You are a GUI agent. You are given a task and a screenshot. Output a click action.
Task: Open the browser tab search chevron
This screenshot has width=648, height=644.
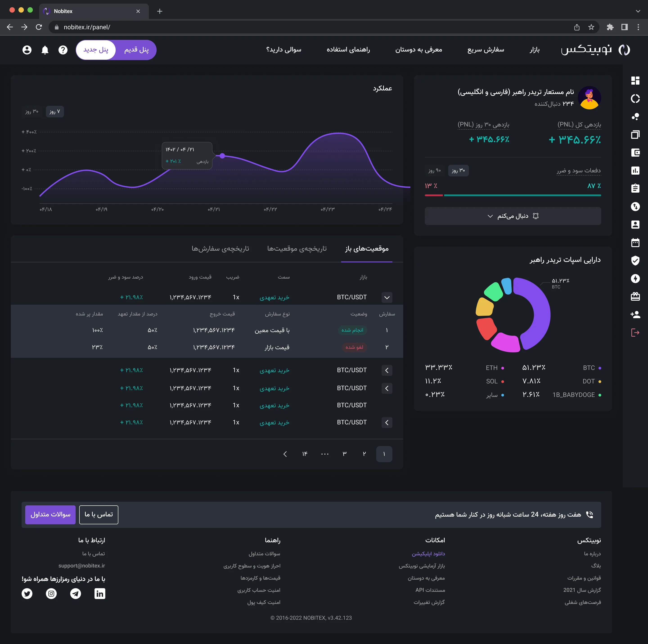click(638, 11)
